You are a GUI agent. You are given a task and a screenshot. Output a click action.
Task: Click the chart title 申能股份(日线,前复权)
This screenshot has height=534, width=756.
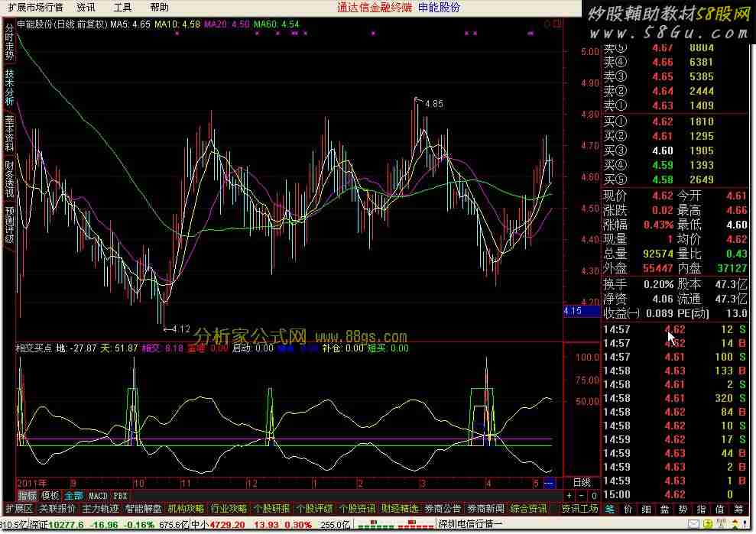click(x=62, y=24)
